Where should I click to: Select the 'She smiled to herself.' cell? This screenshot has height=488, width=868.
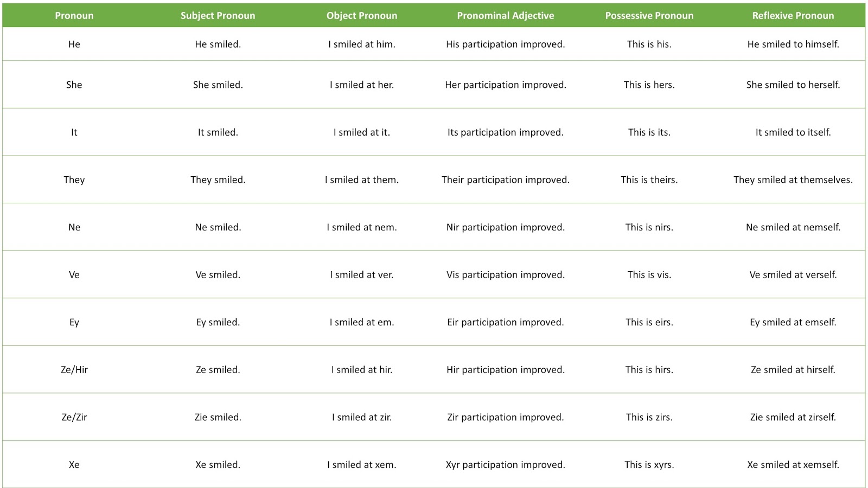tap(793, 85)
